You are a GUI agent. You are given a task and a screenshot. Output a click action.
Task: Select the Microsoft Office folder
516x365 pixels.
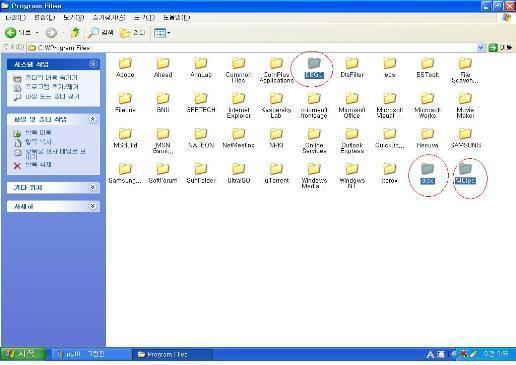tap(352, 105)
